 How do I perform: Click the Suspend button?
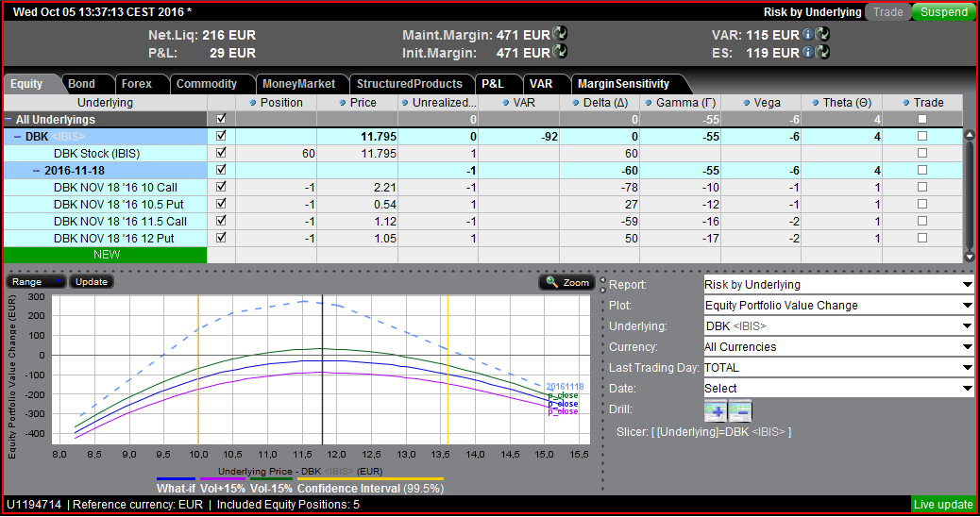point(943,12)
